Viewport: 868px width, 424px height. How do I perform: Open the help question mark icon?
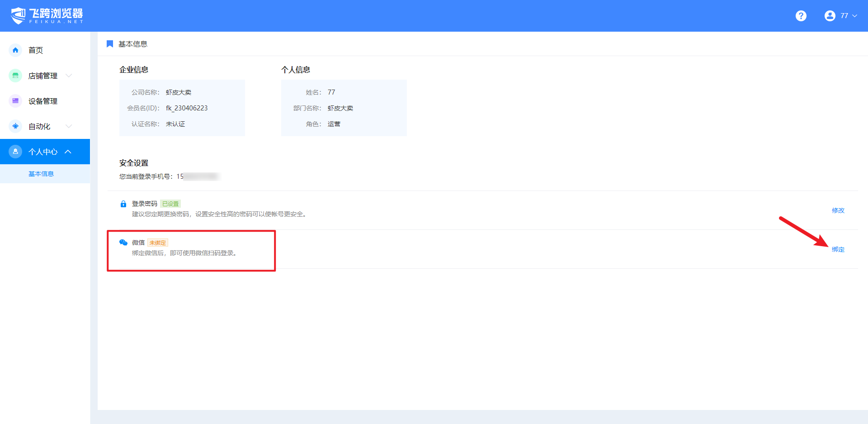point(801,16)
